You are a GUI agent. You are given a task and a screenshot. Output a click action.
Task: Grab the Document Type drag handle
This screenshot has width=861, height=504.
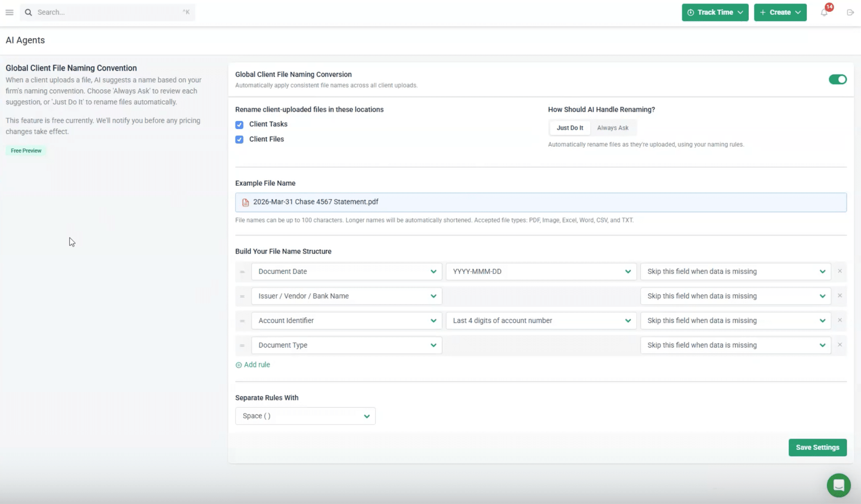coord(242,345)
